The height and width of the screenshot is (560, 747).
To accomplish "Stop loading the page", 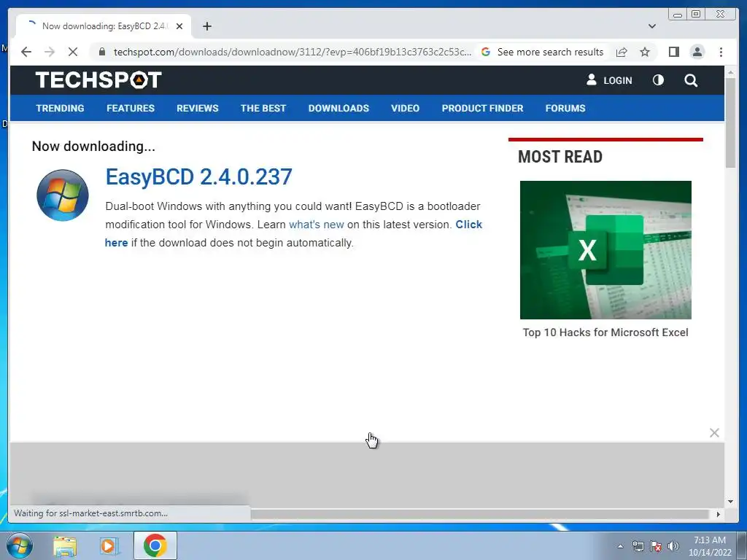I will tap(73, 52).
